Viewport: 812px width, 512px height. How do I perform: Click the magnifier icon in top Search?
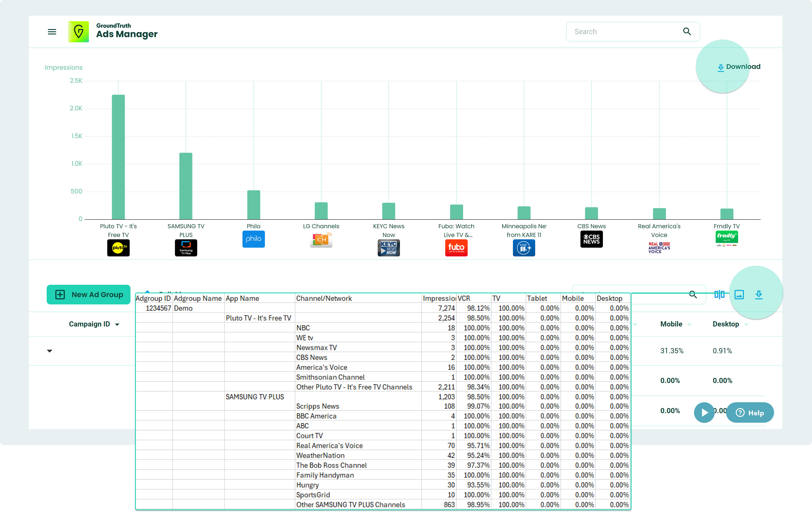(x=687, y=32)
